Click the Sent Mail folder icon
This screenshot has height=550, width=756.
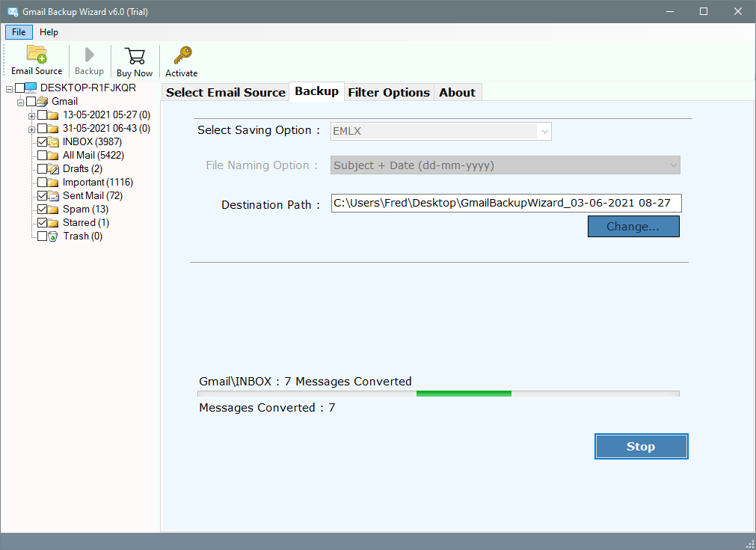coord(53,196)
